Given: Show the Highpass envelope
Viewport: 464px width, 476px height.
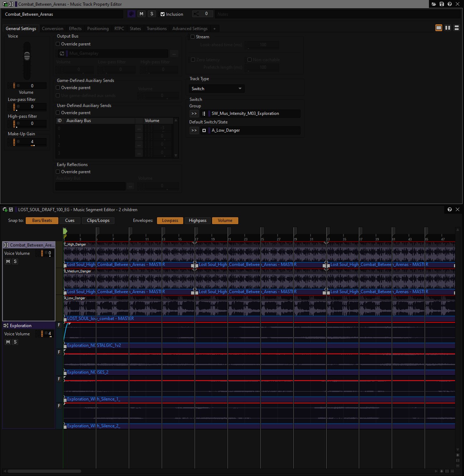Looking at the screenshot, I should coord(197,220).
